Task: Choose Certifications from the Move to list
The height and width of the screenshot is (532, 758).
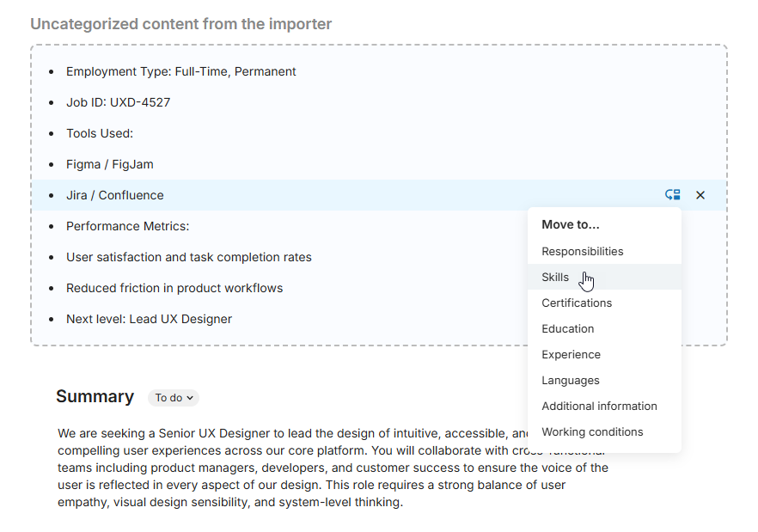Action: coord(576,303)
